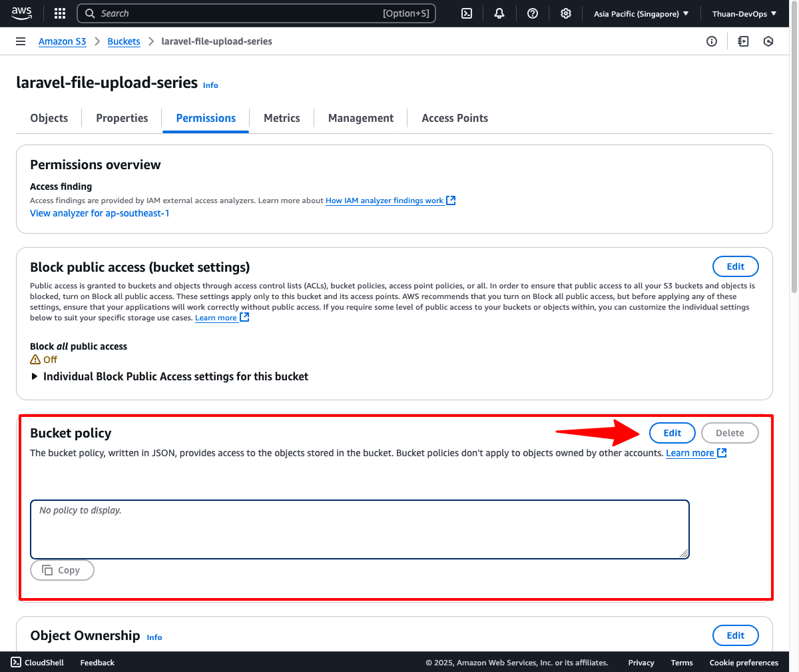Image resolution: width=799 pixels, height=672 pixels.
Task: Open the Asia Pacific (Singapore) region dropdown
Action: pyautogui.click(x=641, y=13)
